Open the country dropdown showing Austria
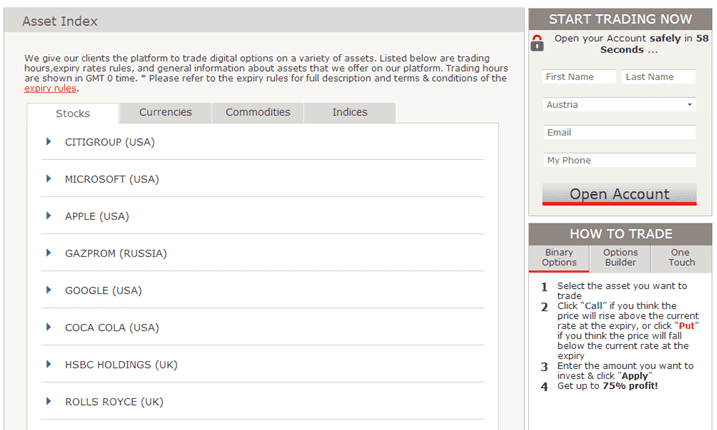The image size is (717, 430). pyautogui.click(x=619, y=104)
